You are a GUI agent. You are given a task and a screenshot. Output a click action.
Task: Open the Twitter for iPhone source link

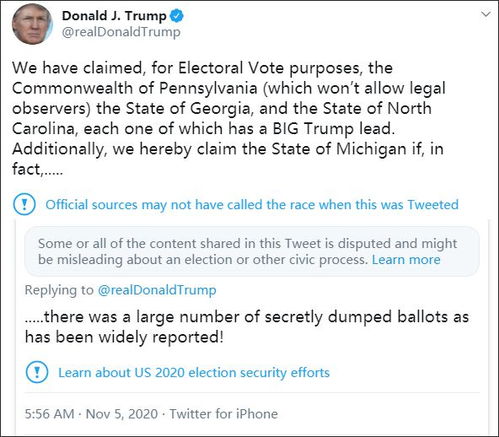click(x=224, y=414)
